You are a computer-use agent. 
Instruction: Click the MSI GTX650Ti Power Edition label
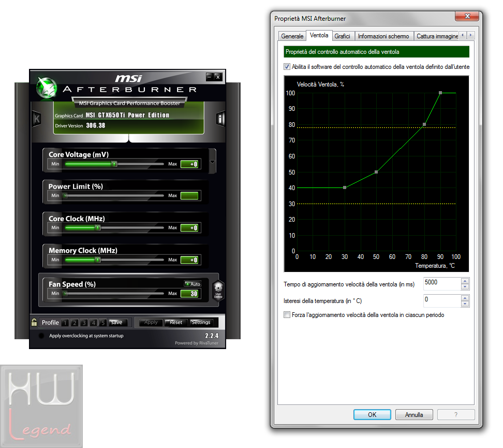tap(127, 115)
